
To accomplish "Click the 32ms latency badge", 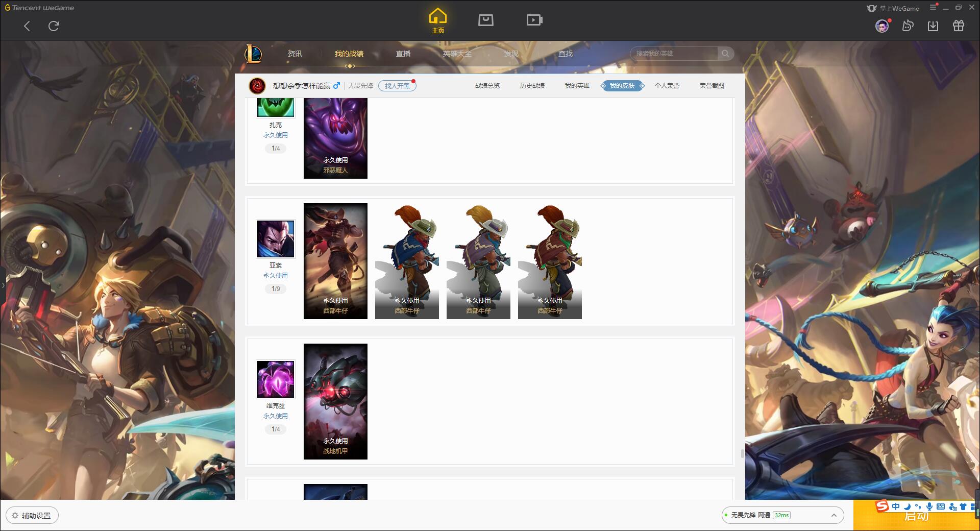I will [x=781, y=515].
